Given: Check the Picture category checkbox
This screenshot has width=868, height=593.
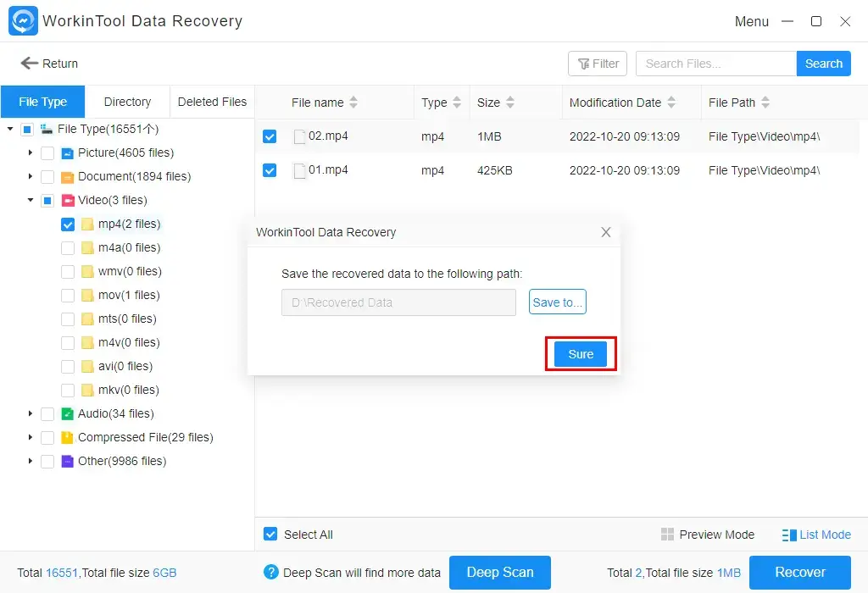Looking at the screenshot, I should [47, 153].
